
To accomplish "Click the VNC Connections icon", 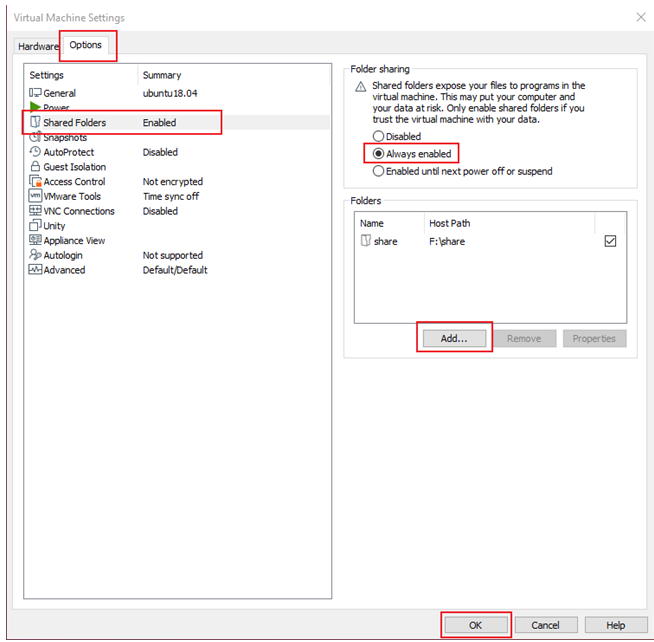I will click(35, 210).
